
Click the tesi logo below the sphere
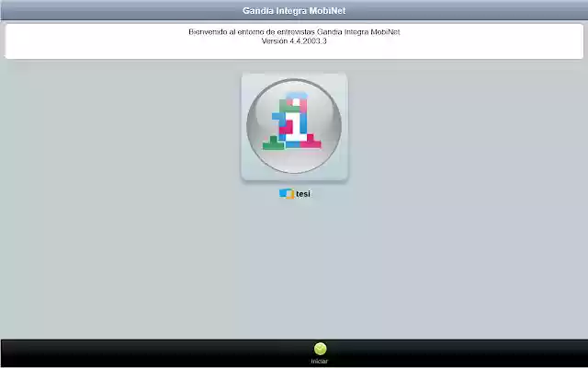click(x=295, y=194)
